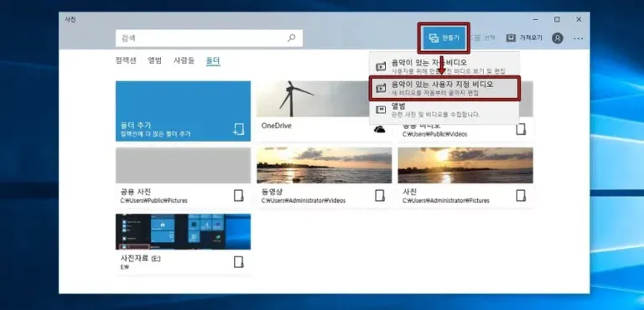
Task: Open the 사진 folder sunset thumbnail
Action: [x=465, y=165]
